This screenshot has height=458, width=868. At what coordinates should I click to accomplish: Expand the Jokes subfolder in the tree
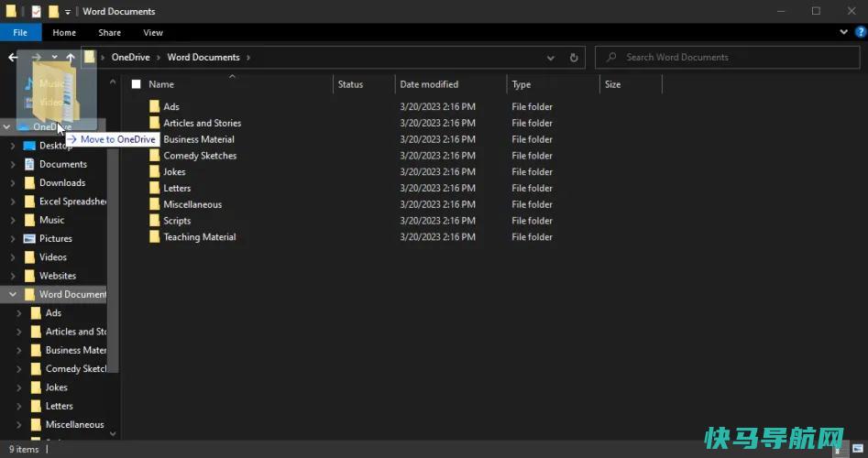19,387
